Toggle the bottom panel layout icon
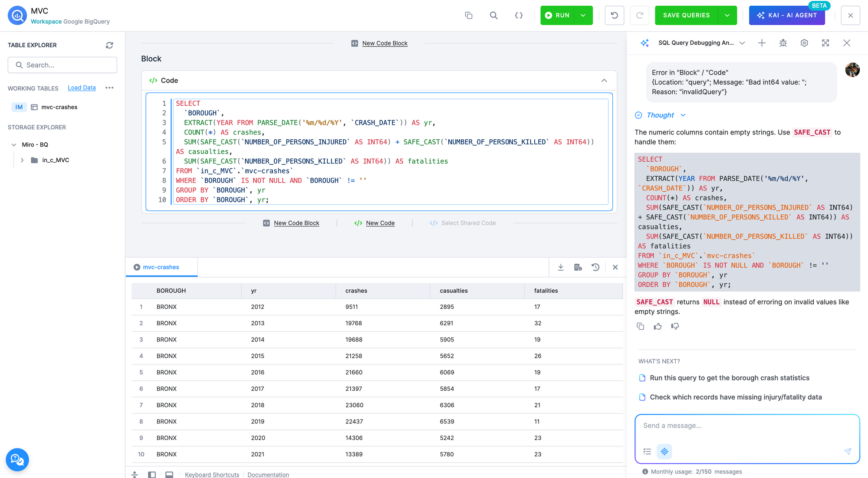The image size is (868, 478). 169,475
